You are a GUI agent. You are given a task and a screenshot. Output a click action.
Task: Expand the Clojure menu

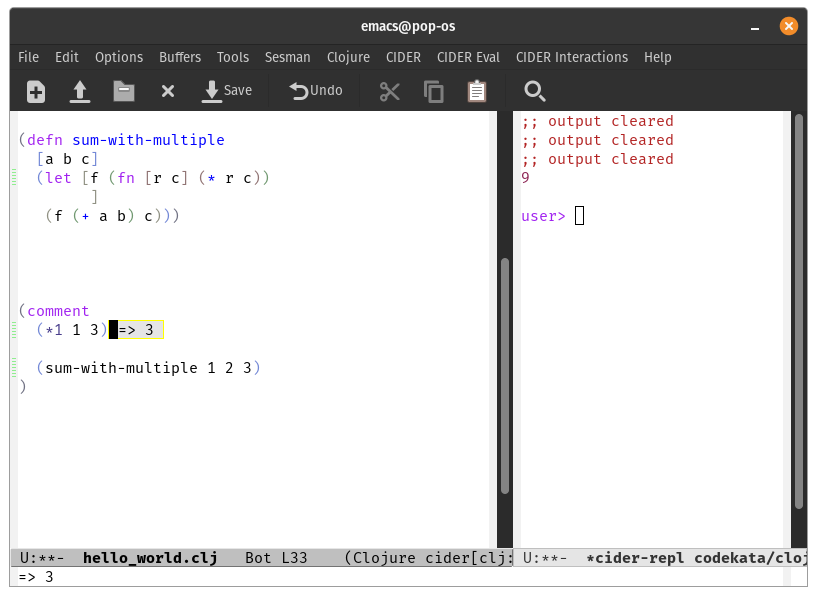point(348,57)
